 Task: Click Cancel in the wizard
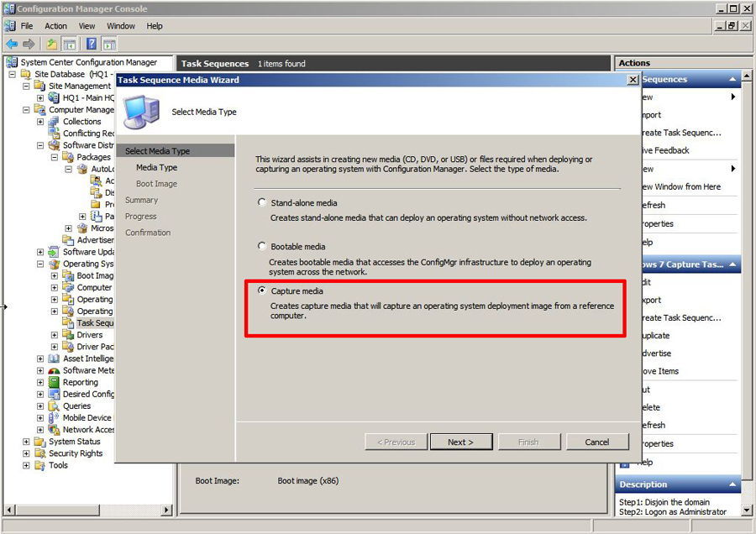[597, 442]
